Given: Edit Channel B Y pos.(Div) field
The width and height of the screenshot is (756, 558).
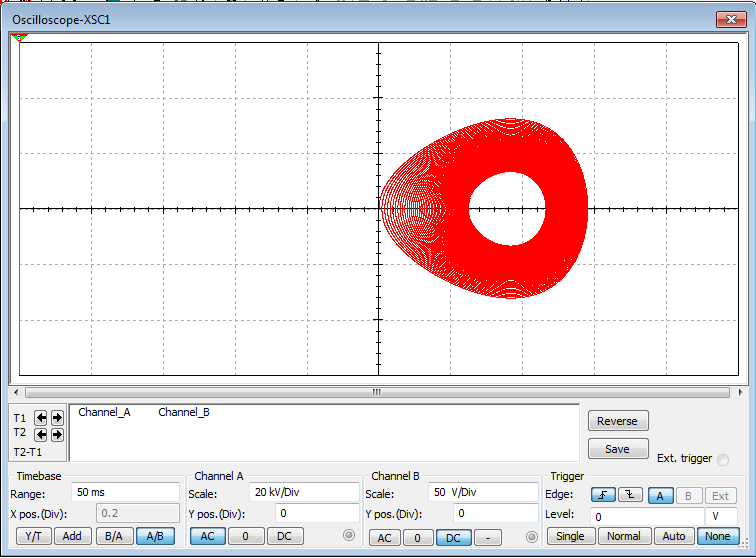Looking at the screenshot, I should (496, 513).
